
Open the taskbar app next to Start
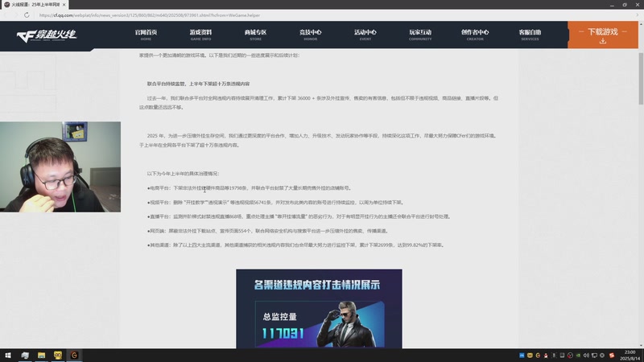[x=25, y=355]
